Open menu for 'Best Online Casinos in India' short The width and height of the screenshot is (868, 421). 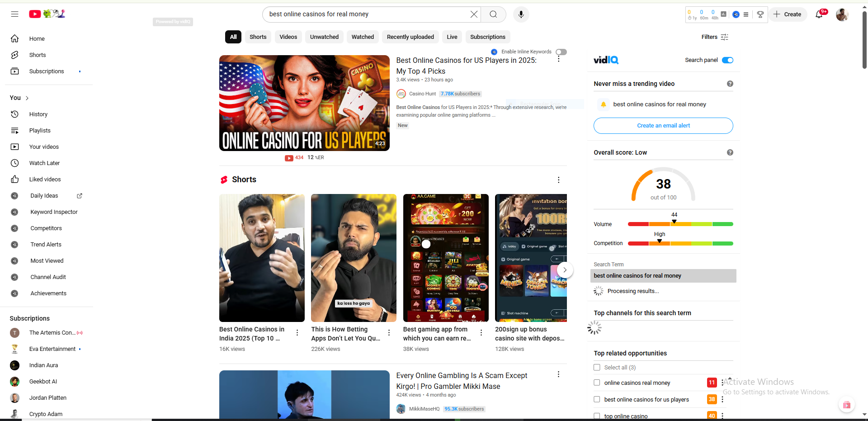point(297,333)
